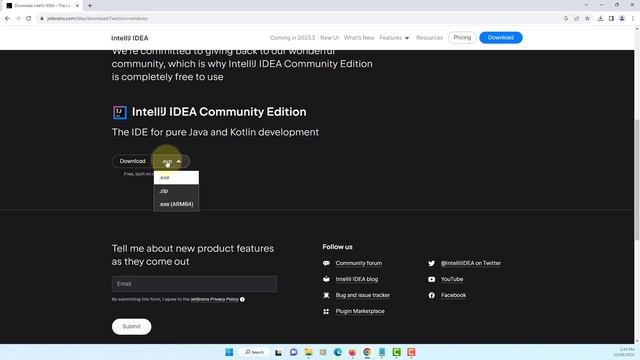Open the Plugin Marketplace link
Viewport: 640px width, 360px height.
tap(360, 311)
